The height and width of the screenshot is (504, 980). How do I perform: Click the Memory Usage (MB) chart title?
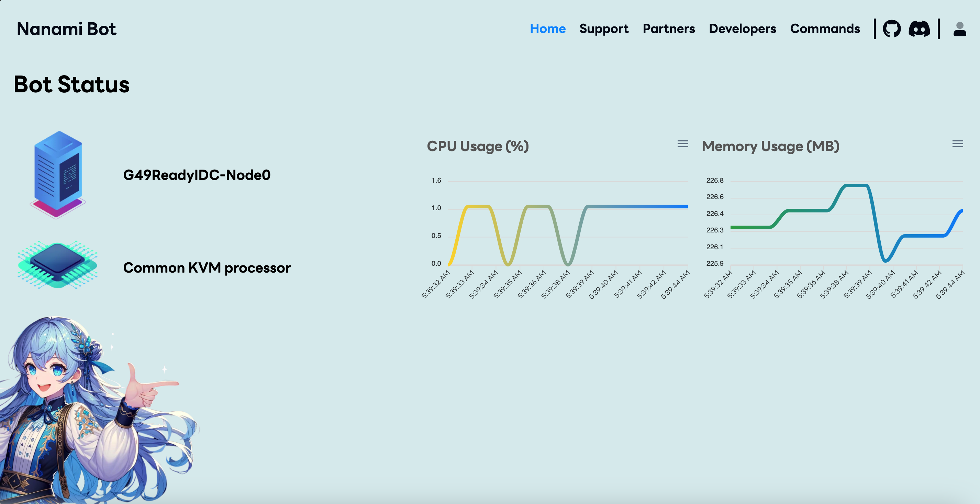770,146
